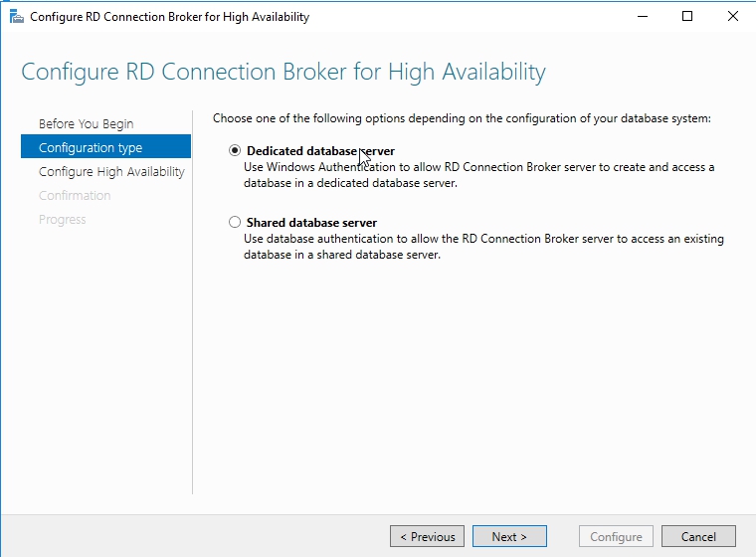
Task: Open the Configure High Availability step
Action: (111, 172)
